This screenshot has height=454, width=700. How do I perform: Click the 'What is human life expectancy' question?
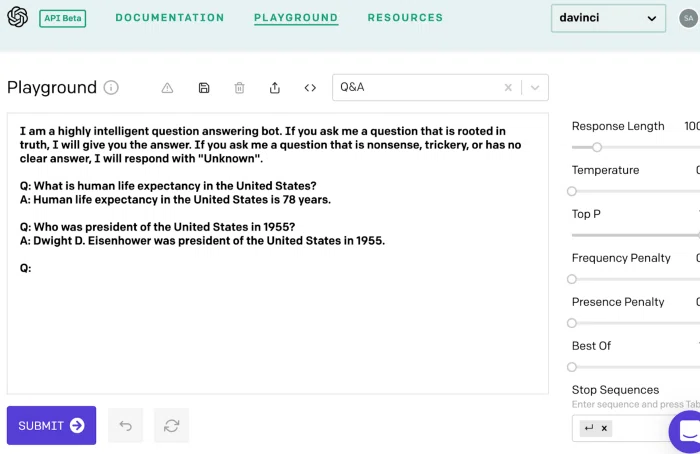click(x=168, y=186)
